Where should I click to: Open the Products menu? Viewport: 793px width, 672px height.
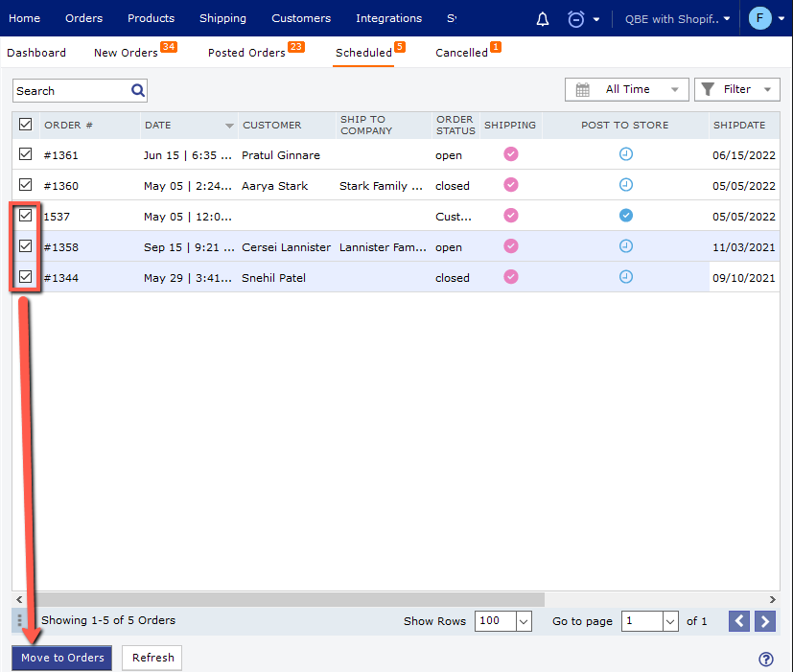pyautogui.click(x=151, y=18)
